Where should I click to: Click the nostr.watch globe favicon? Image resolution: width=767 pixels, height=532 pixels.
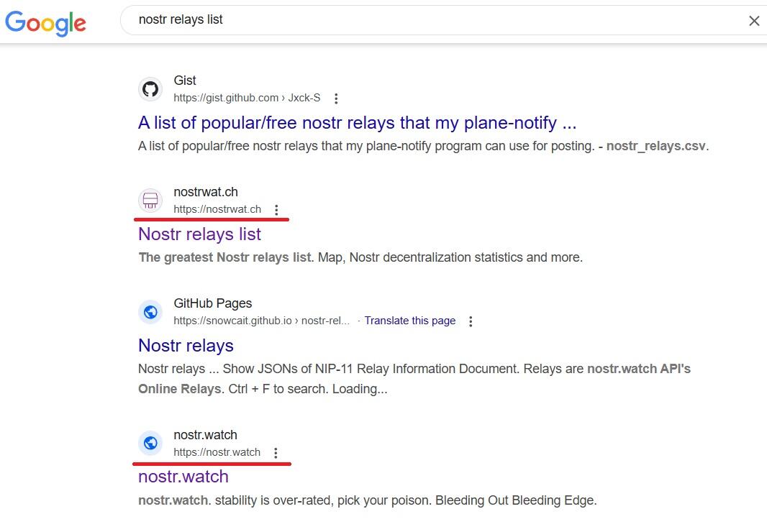150,444
